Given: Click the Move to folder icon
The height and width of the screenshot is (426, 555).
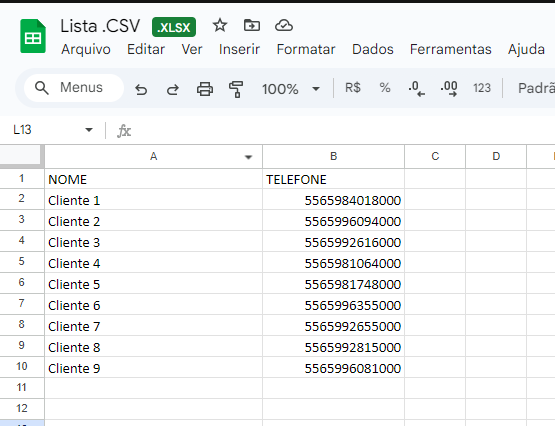Looking at the screenshot, I should coord(252,25).
